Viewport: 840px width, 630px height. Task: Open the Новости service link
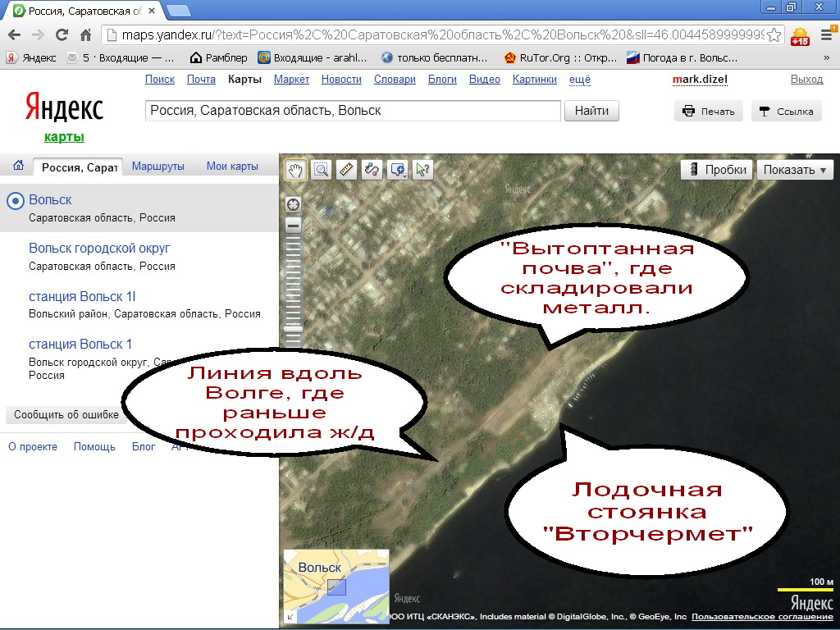click(x=341, y=80)
